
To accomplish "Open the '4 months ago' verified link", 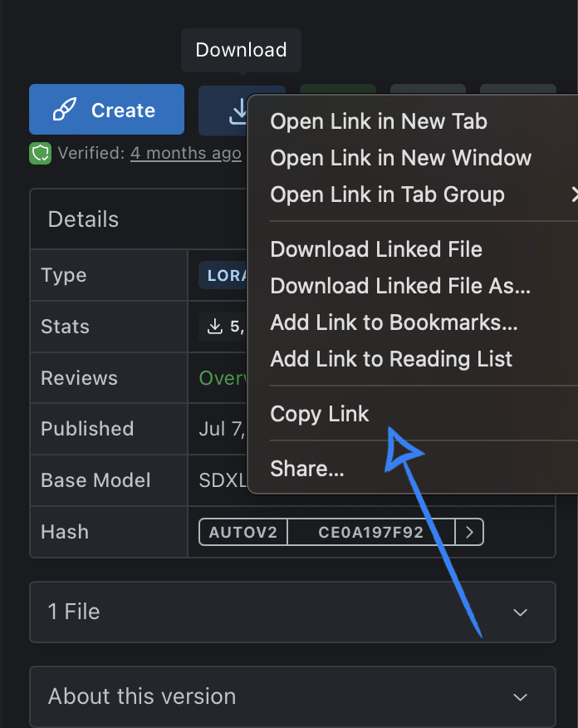I will (x=186, y=153).
